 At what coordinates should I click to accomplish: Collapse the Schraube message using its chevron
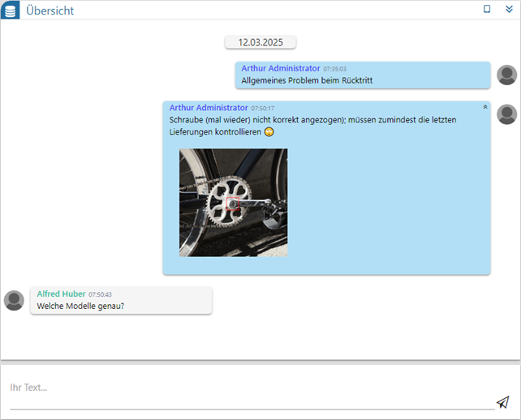click(485, 107)
